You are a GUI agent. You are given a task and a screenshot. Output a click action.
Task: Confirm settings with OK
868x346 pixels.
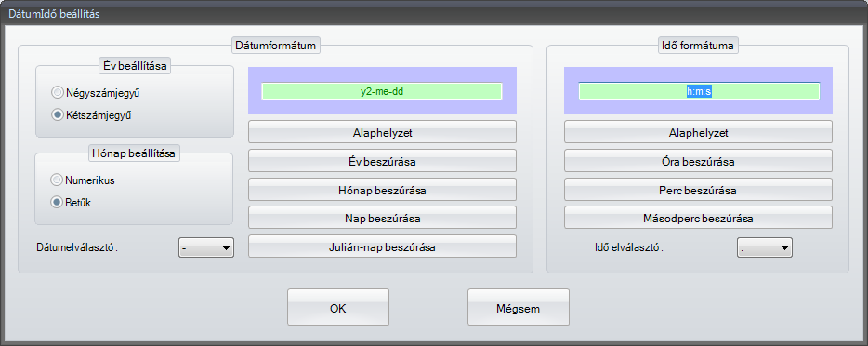(x=337, y=308)
